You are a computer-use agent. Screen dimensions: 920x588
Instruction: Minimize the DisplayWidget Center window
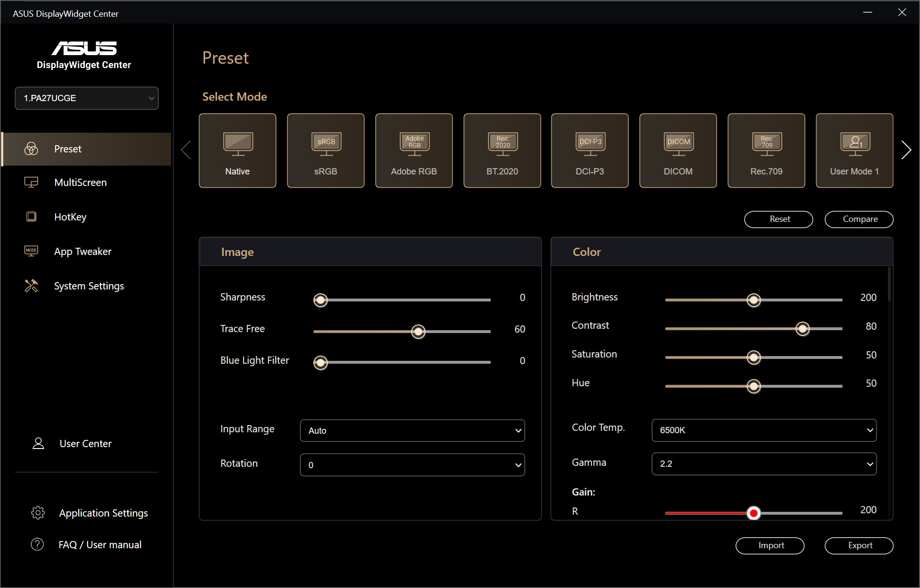click(867, 12)
